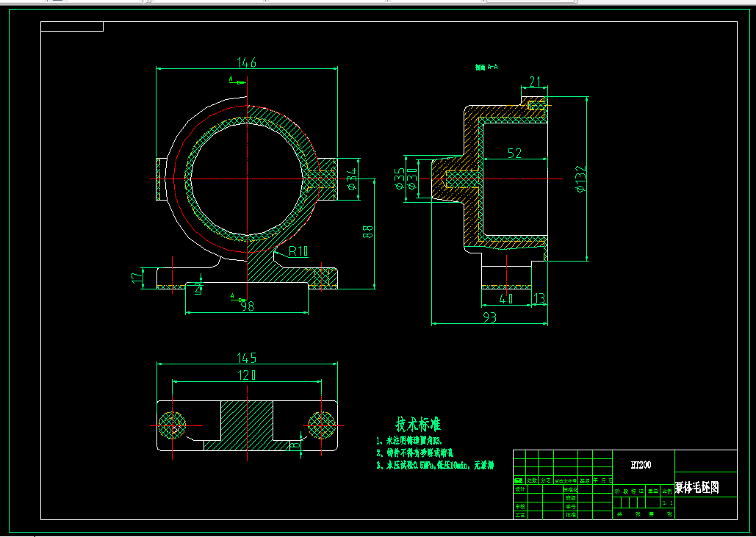756x537 pixels.
Task: Select the 批准 cell in title block
Action: click(x=570, y=515)
